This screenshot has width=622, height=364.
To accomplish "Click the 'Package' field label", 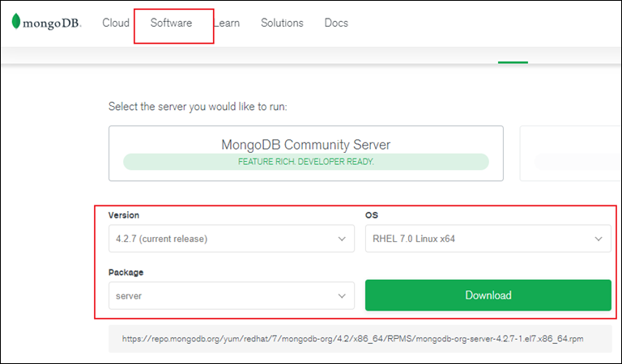I will coord(126,272).
